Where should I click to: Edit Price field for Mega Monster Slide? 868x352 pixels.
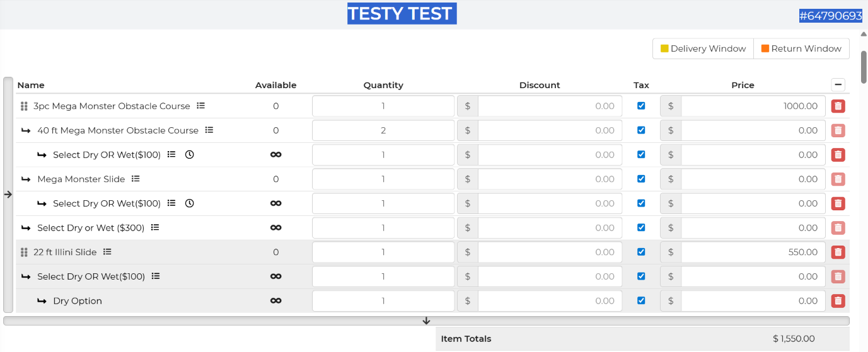click(x=753, y=179)
